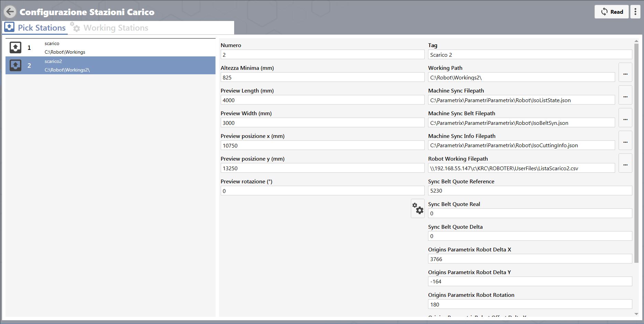The image size is (644, 324).
Task: Click the Machine Sync Filepath text field
Action: [x=521, y=100]
